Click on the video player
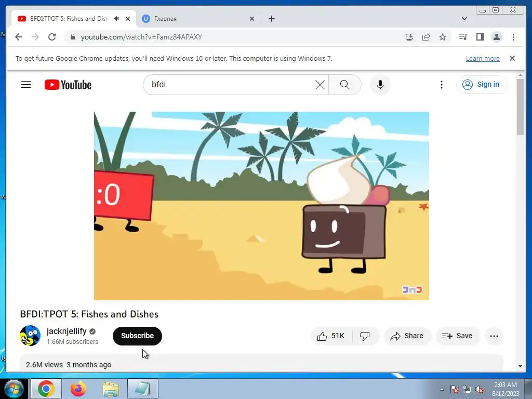The image size is (532, 399). [x=261, y=206]
